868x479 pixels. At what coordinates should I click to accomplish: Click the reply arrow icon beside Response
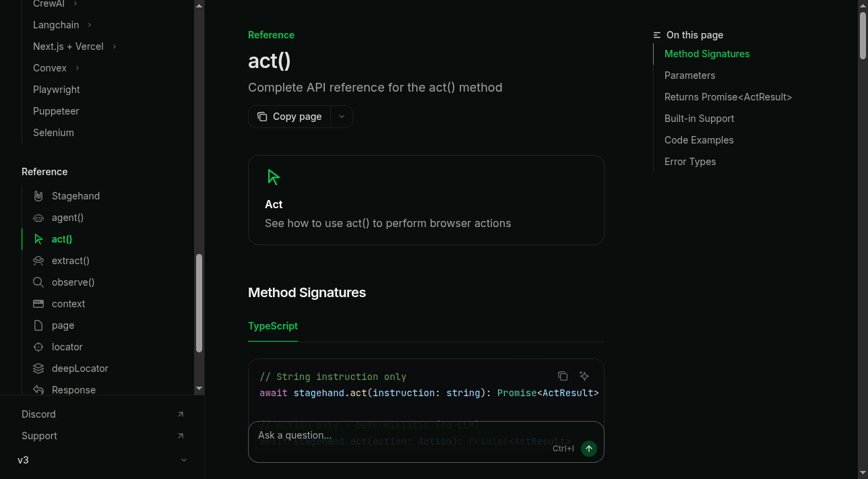coord(38,390)
